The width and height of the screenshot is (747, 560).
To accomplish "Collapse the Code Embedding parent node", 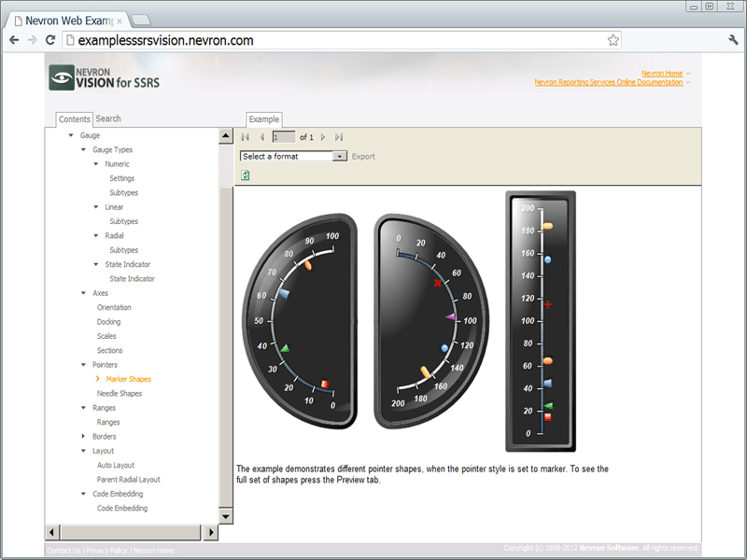I will point(83,494).
